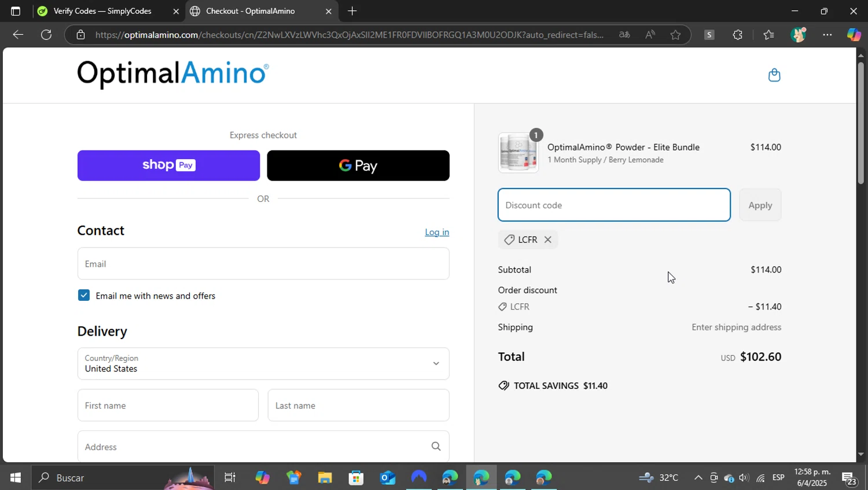
Task: Click the address search magnifier icon
Action: (436, 446)
